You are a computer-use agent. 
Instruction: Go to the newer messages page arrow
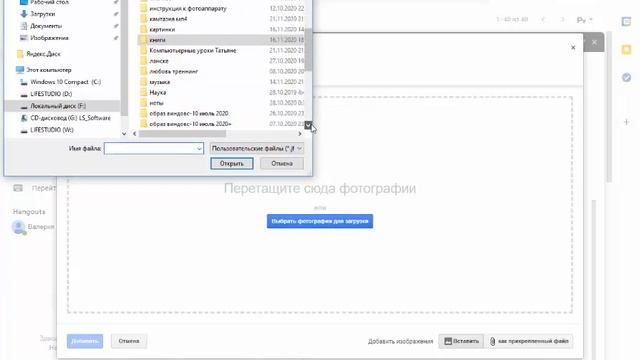tap(543, 20)
